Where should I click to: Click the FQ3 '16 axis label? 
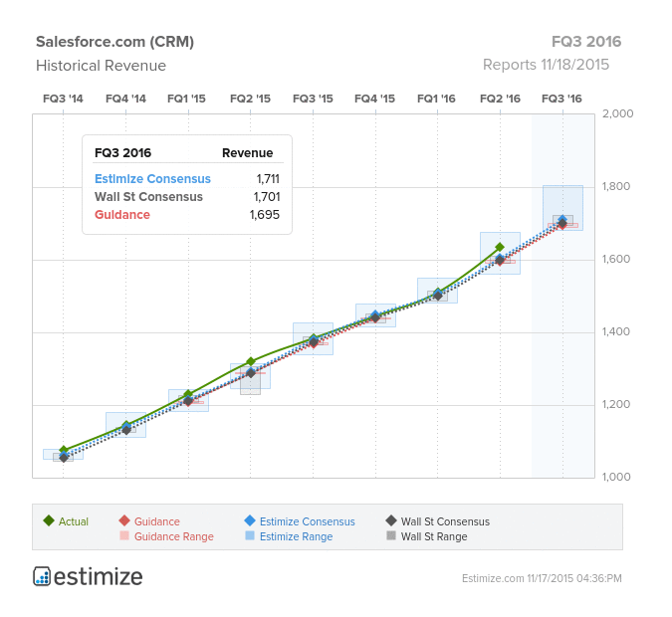point(561,99)
